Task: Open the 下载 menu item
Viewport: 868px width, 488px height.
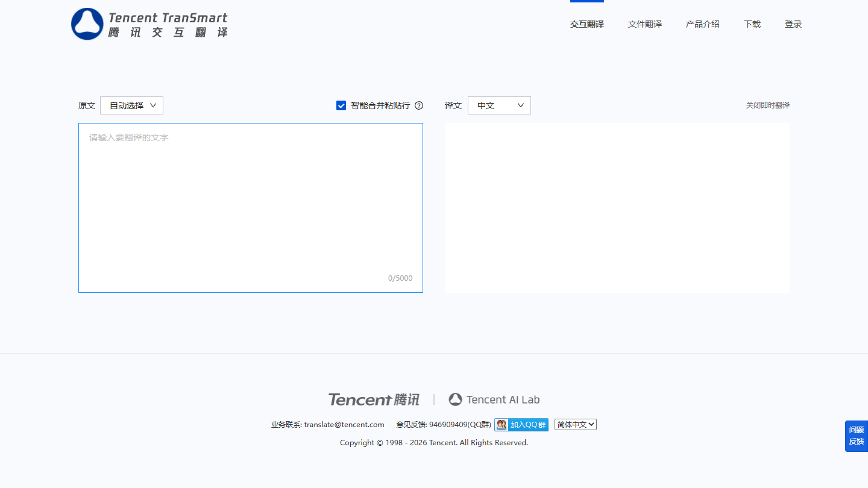Action: [752, 24]
